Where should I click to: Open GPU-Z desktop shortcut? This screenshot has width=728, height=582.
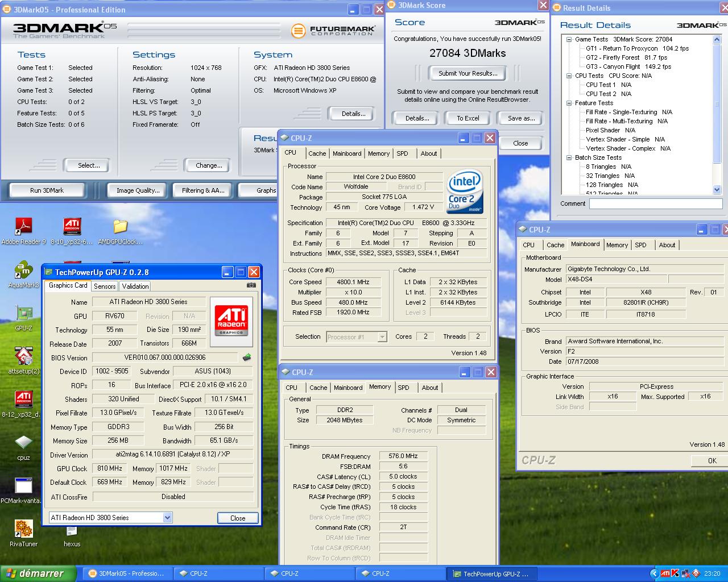click(23, 312)
